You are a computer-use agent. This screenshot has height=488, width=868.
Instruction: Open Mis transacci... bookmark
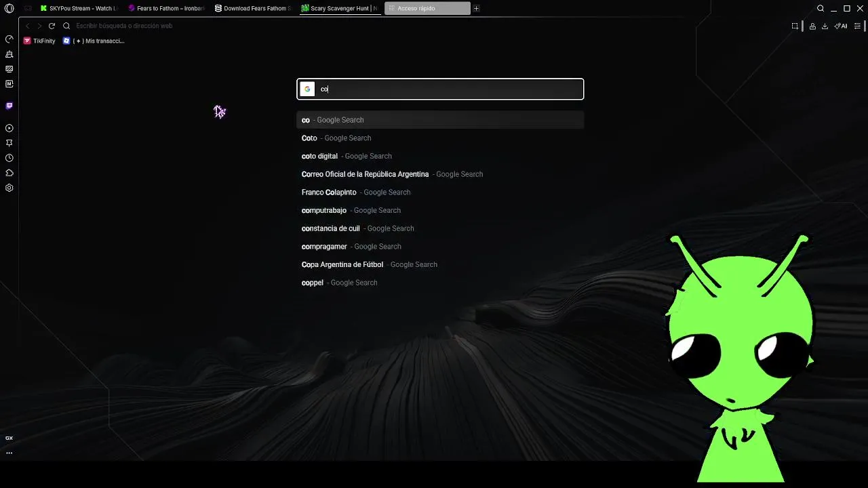(94, 41)
